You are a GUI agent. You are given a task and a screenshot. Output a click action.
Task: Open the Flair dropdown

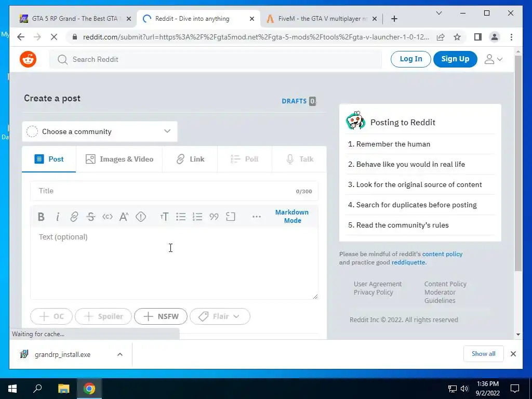pyautogui.click(x=220, y=316)
